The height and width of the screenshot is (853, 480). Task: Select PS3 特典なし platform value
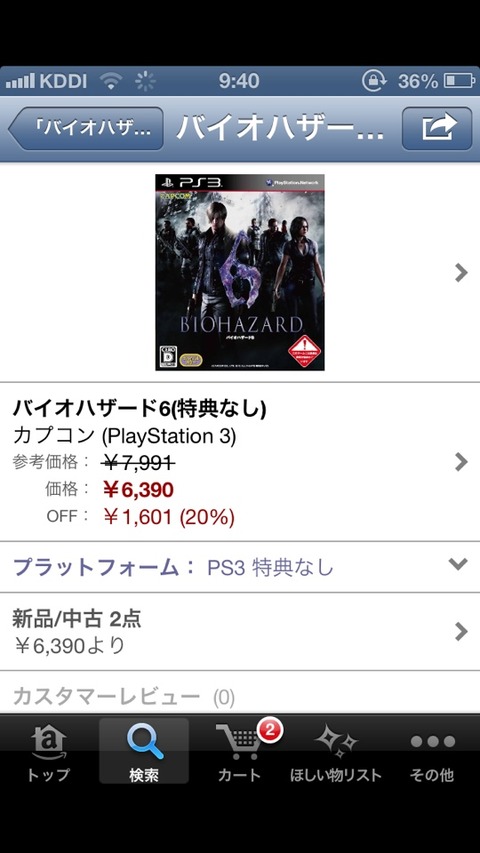[270, 568]
